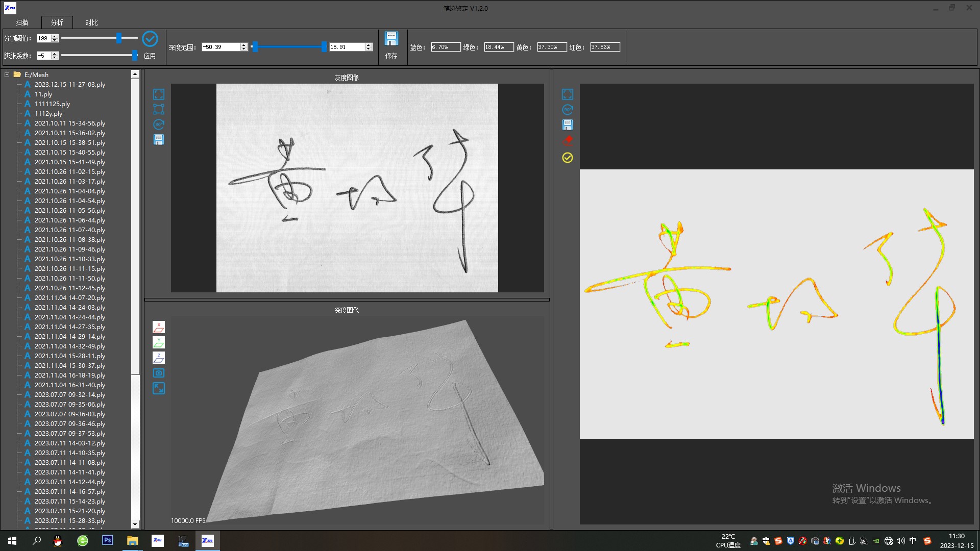Switch to the 分析 tab

point(57,22)
